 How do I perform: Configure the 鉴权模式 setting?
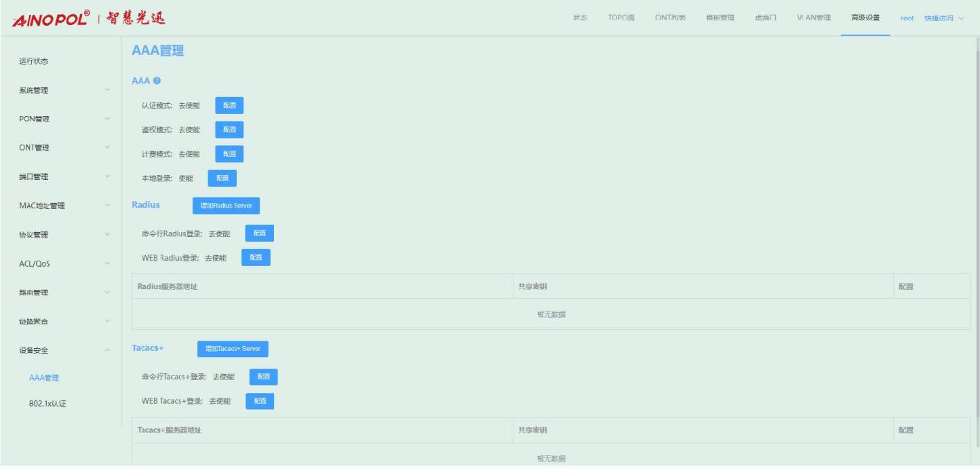point(229,130)
